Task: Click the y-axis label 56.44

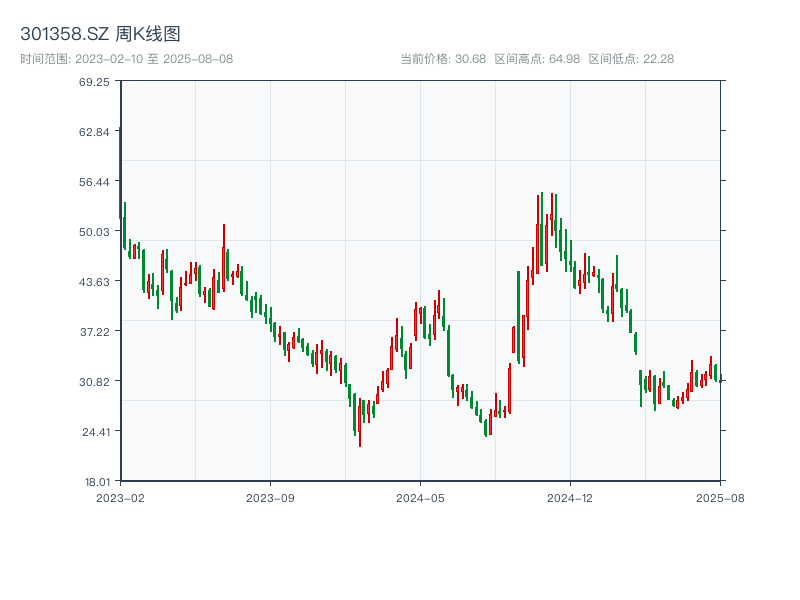Action: 94,182
